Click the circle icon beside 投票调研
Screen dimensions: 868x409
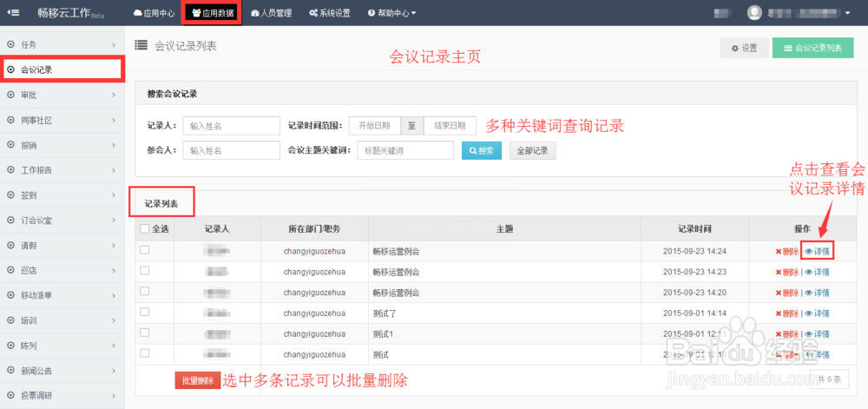point(10,396)
